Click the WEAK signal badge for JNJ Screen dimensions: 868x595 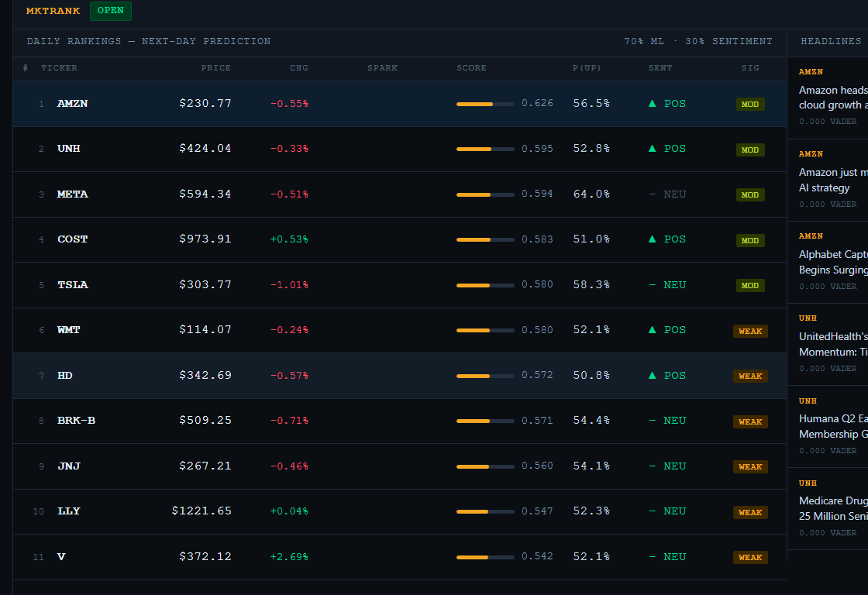click(750, 466)
